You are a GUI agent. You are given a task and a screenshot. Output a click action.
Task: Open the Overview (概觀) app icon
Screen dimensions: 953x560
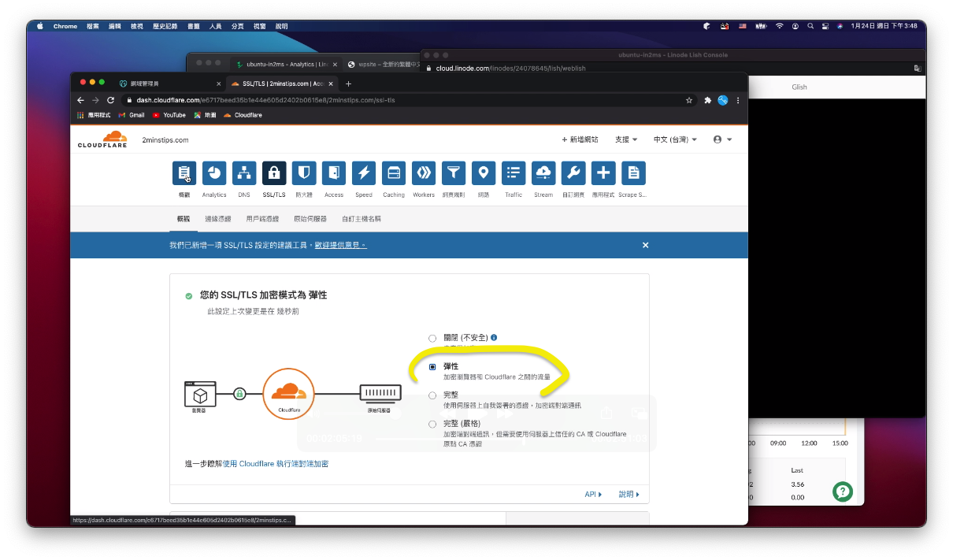click(x=184, y=172)
